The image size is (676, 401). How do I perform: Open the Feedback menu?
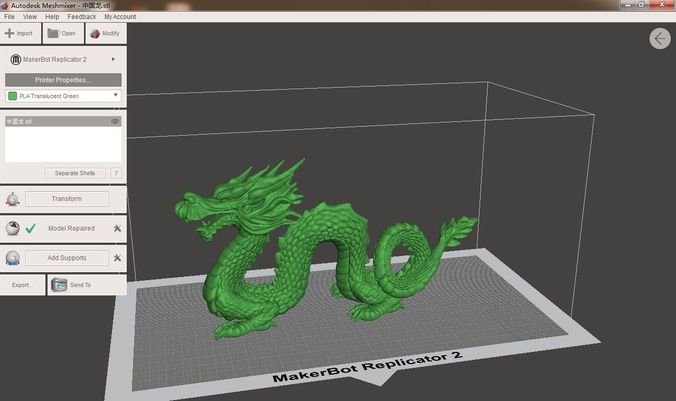[x=81, y=17]
